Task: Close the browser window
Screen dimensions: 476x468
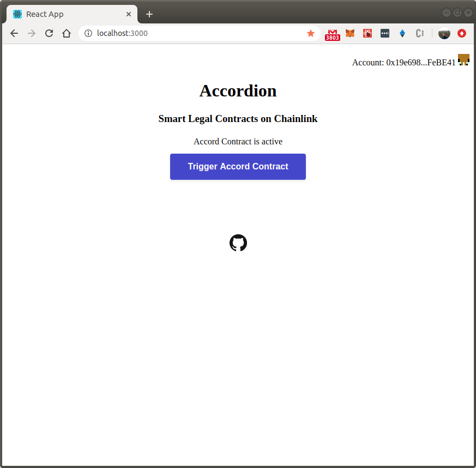Action: [x=468, y=13]
